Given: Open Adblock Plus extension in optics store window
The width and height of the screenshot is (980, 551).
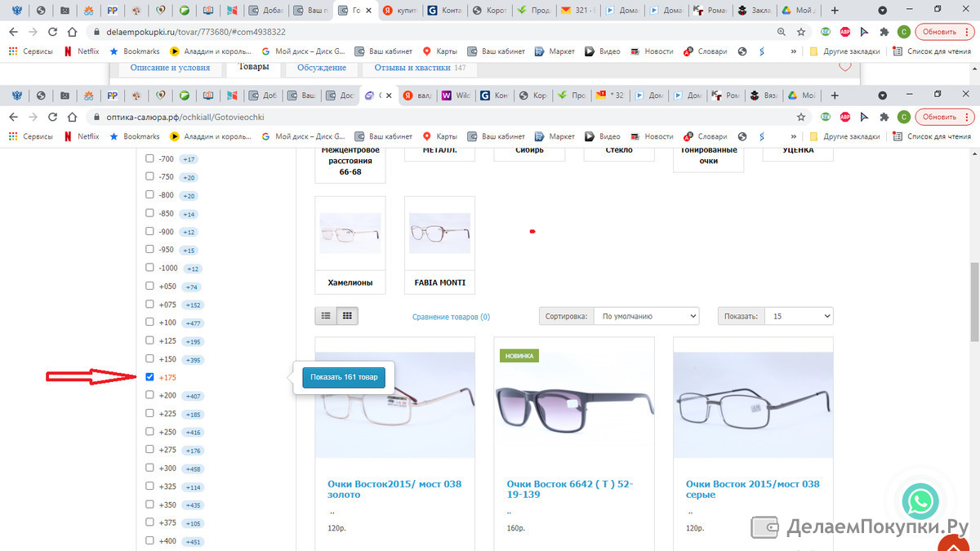Looking at the screenshot, I should tap(845, 117).
